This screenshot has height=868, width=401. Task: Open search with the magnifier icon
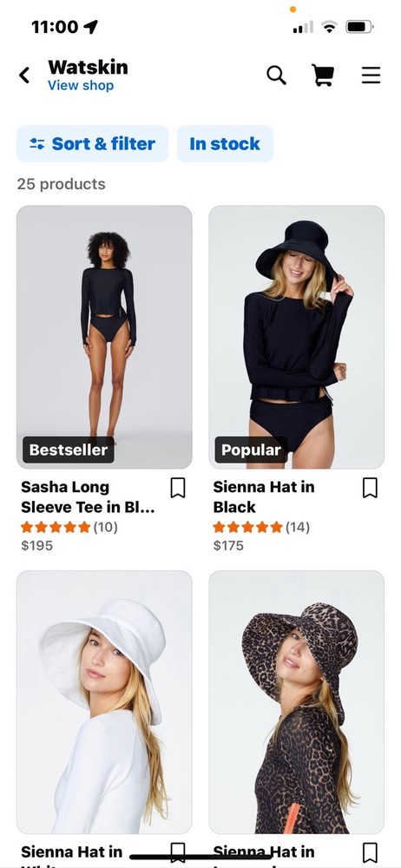pos(276,75)
